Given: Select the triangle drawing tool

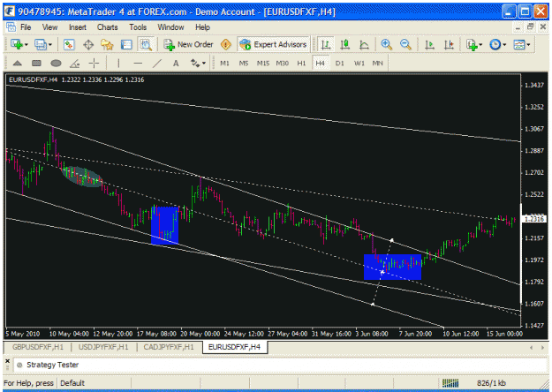Looking at the screenshot, I should point(18,64).
